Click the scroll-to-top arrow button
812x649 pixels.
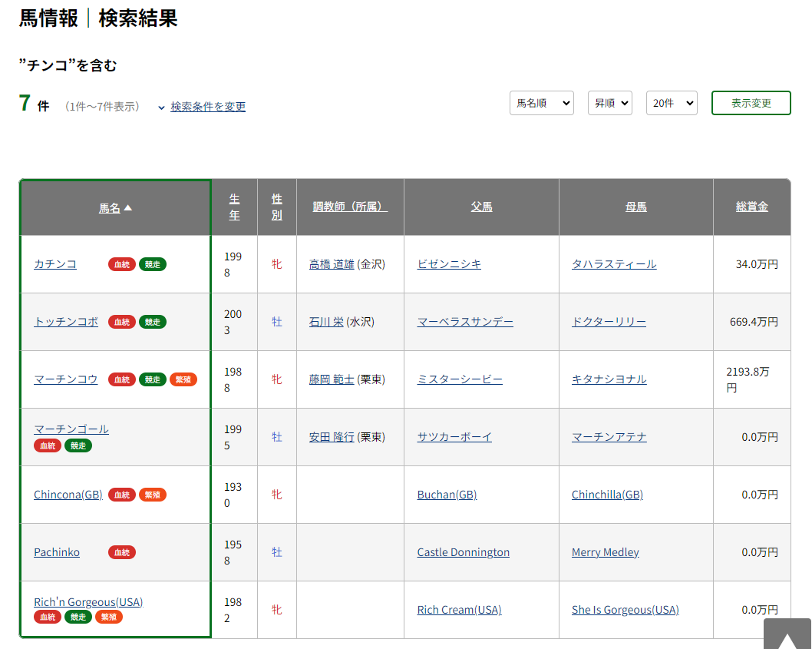click(787, 634)
